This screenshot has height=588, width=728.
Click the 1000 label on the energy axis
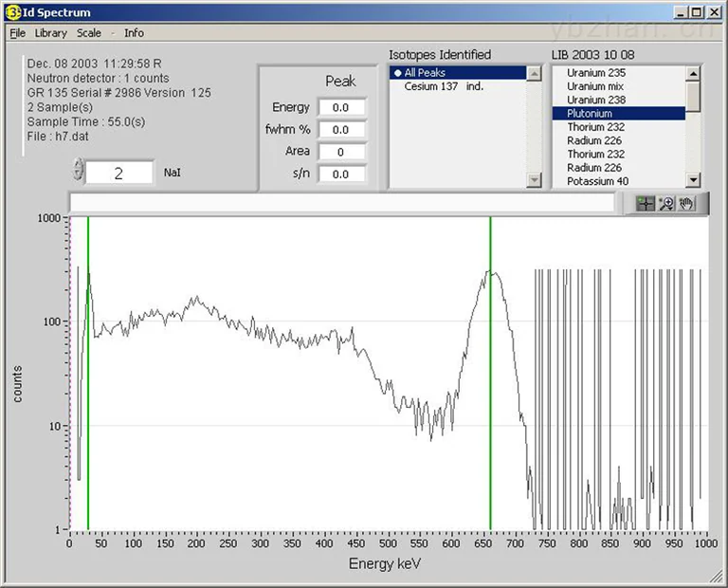click(706, 543)
